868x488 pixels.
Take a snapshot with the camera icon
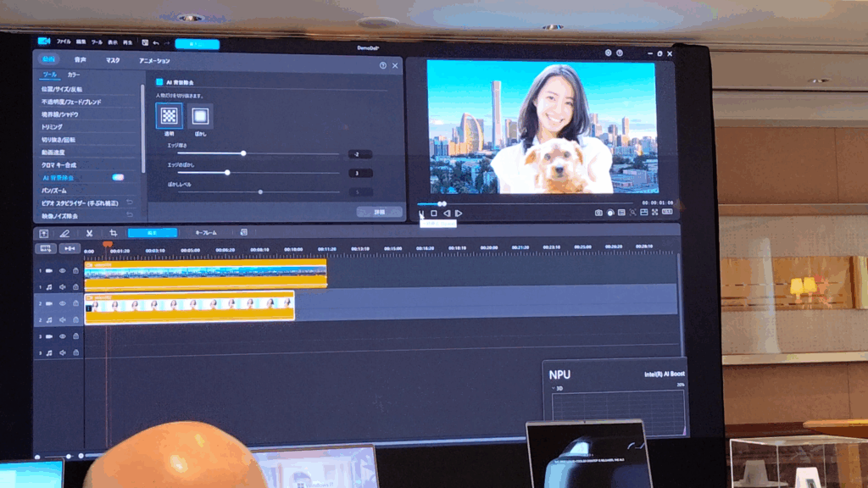(x=598, y=213)
